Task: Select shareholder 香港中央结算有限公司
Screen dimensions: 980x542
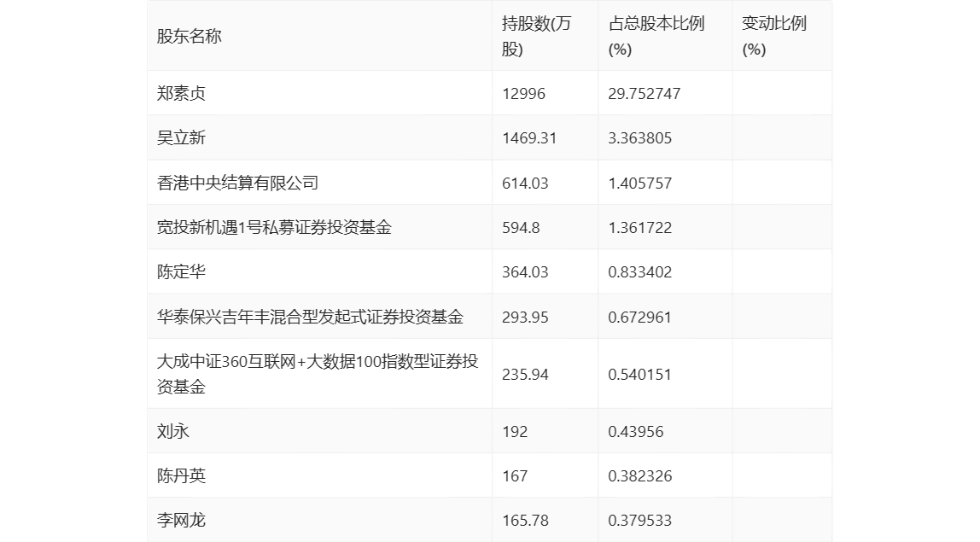Action: (x=237, y=183)
